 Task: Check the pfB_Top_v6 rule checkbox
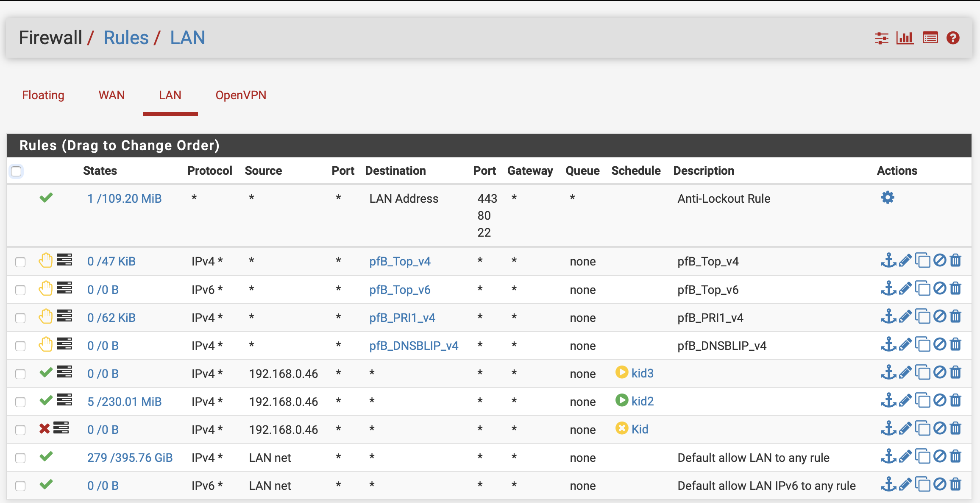pos(20,290)
